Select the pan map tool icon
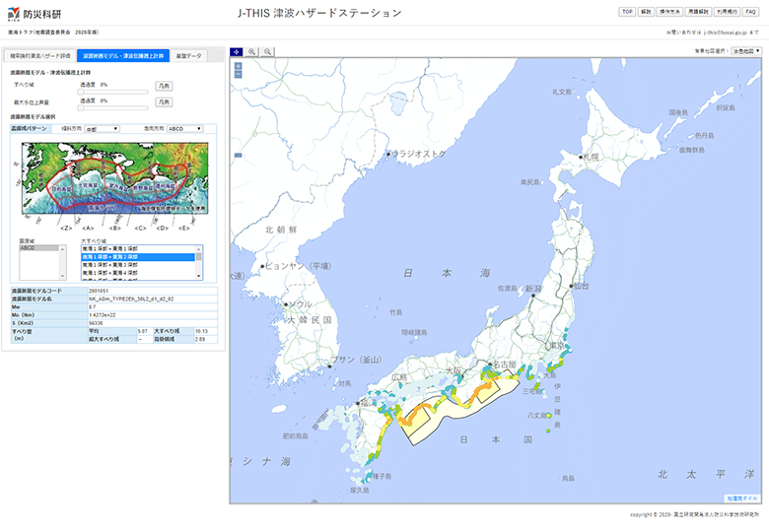 (237, 51)
